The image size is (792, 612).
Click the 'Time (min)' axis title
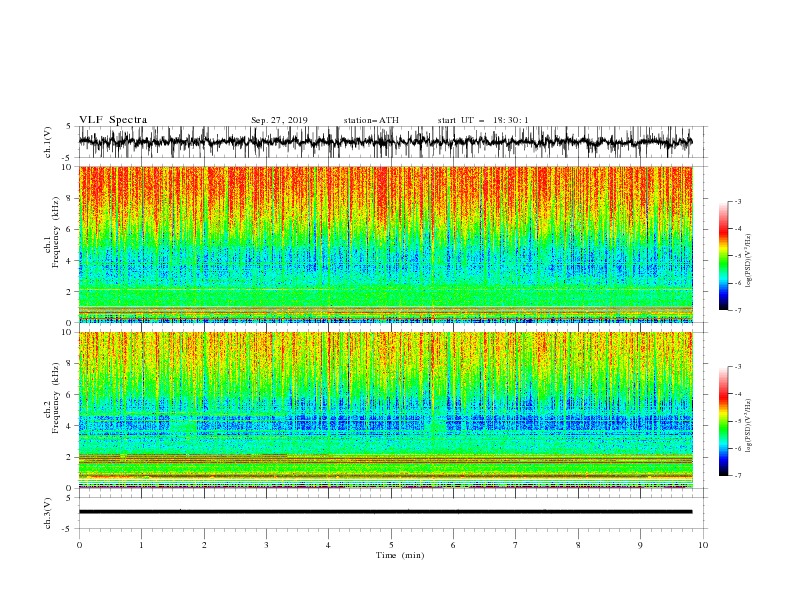pos(400,555)
